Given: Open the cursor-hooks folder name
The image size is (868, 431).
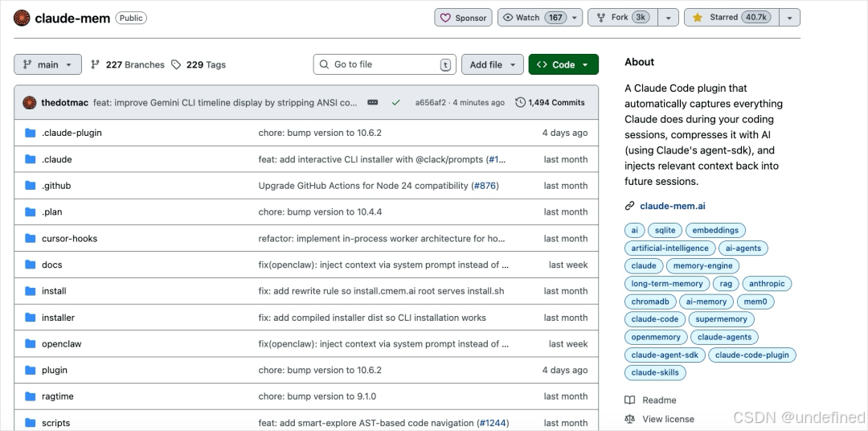Looking at the screenshot, I should point(69,238).
